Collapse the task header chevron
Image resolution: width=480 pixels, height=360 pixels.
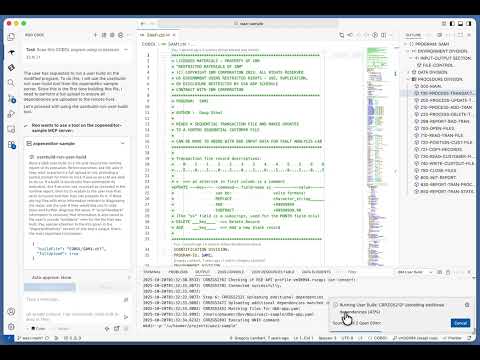(126, 50)
